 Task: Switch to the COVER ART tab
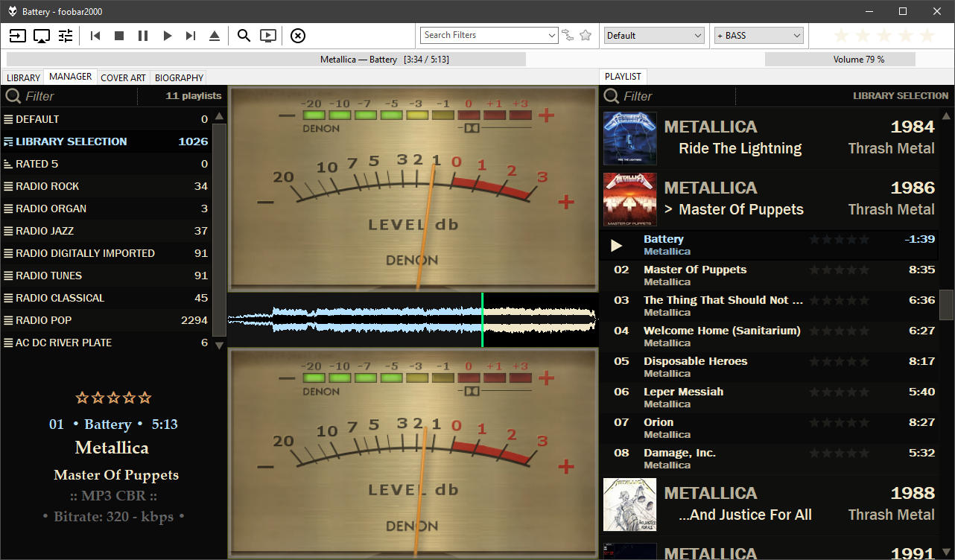click(x=123, y=77)
